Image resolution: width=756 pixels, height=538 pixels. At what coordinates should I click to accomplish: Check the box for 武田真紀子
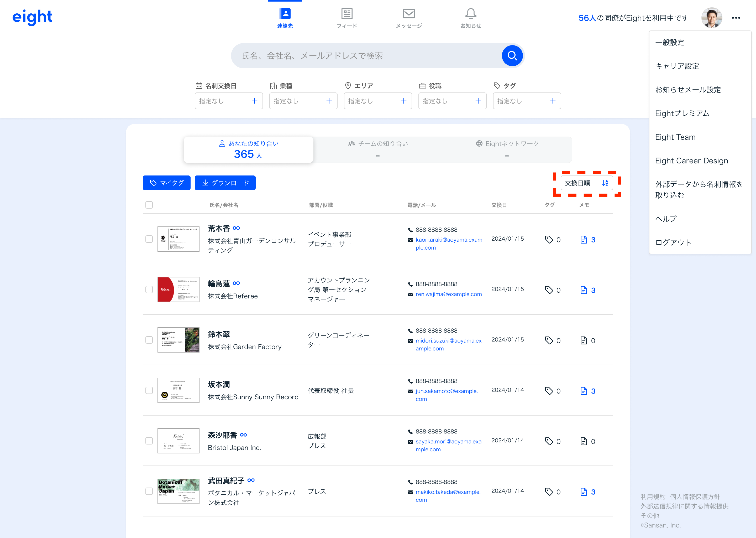149,491
